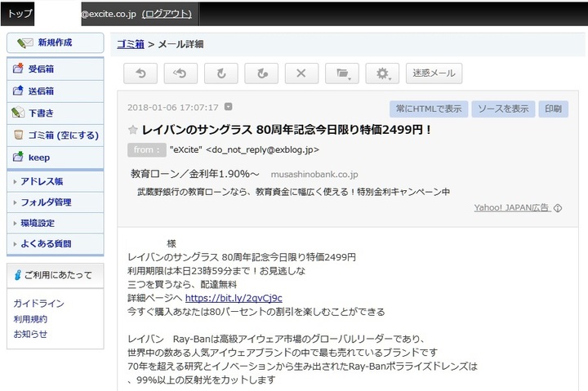Delete this mail with the X icon
This screenshot has height=391, width=588.
coord(301,73)
